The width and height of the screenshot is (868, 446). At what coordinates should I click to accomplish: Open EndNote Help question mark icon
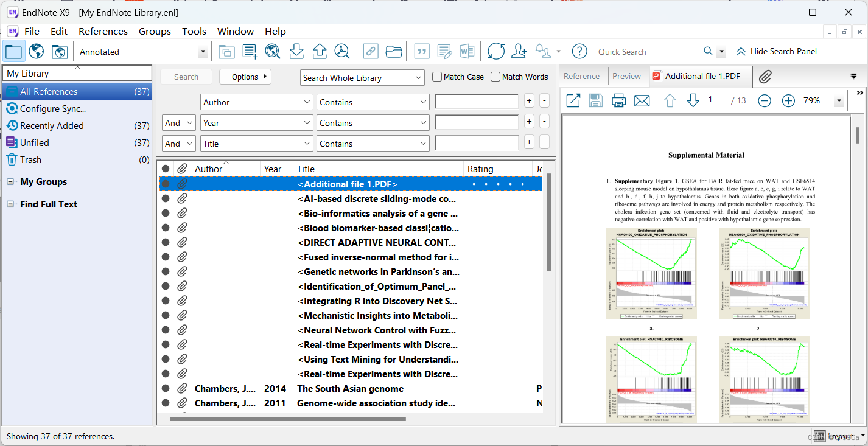pos(580,52)
